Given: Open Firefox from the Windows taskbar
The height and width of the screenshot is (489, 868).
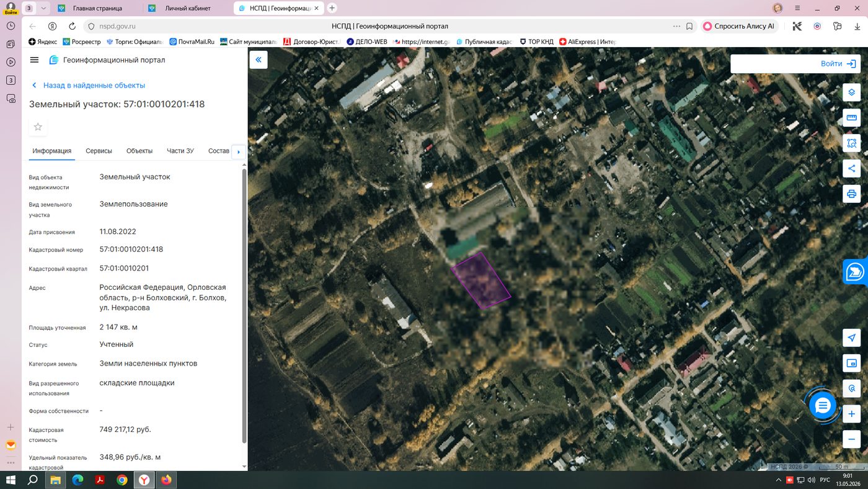Looking at the screenshot, I should [x=166, y=480].
